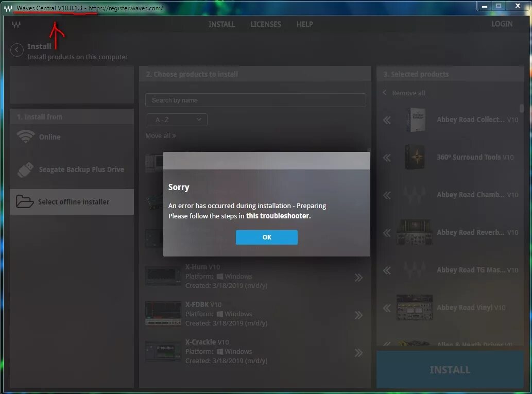
Task: Add X-Crackle V10 with double-arrow
Action: point(358,353)
